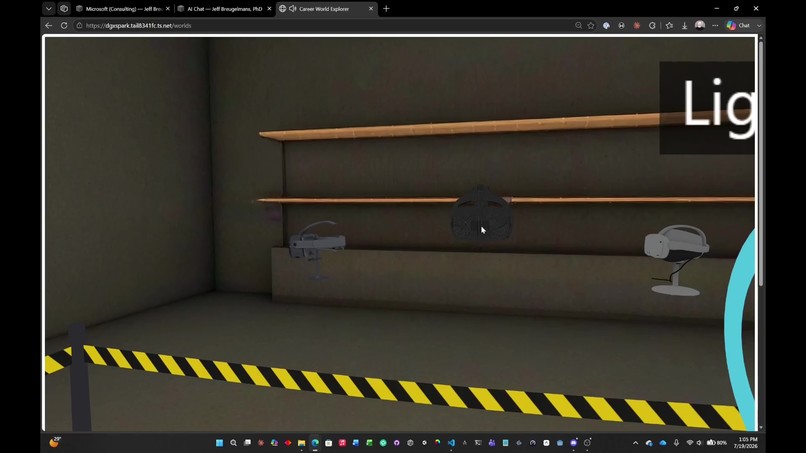Open Copilot Chat sidebar button
The width and height of the screenshot is (806, 453).
[738, 25]
